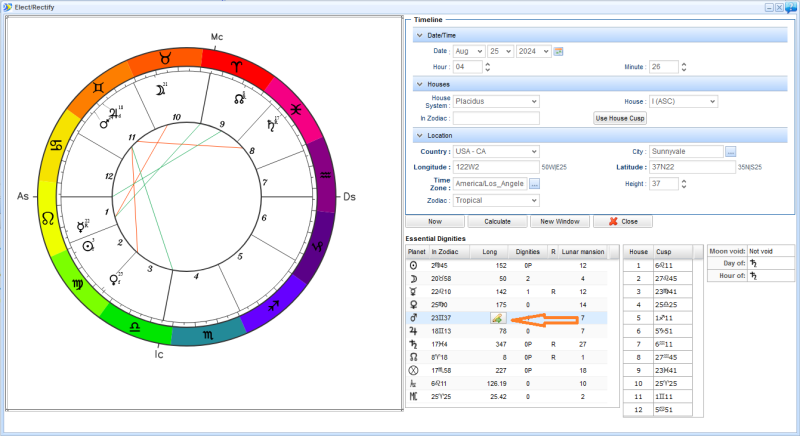
Task: Click the Moon symbol in the chart wheel
Action: click(x=159, y=90)
